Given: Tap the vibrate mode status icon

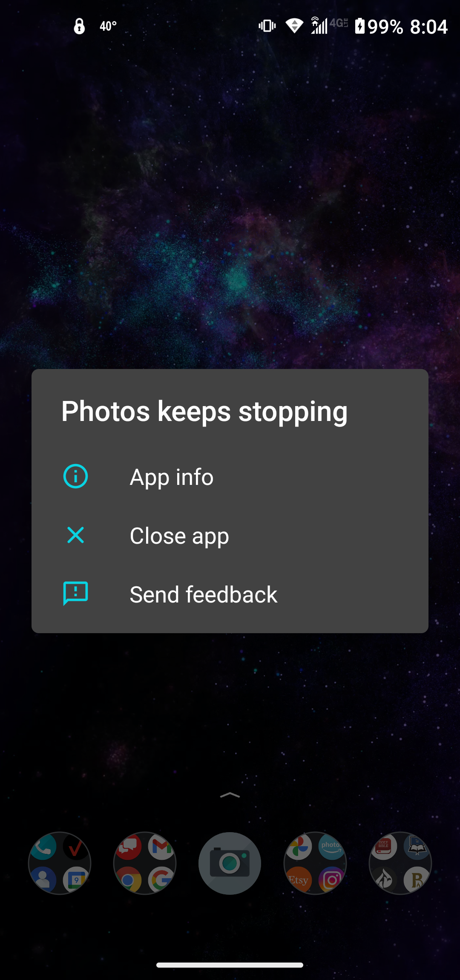Looking at the screenshot, I should [267, 26].
